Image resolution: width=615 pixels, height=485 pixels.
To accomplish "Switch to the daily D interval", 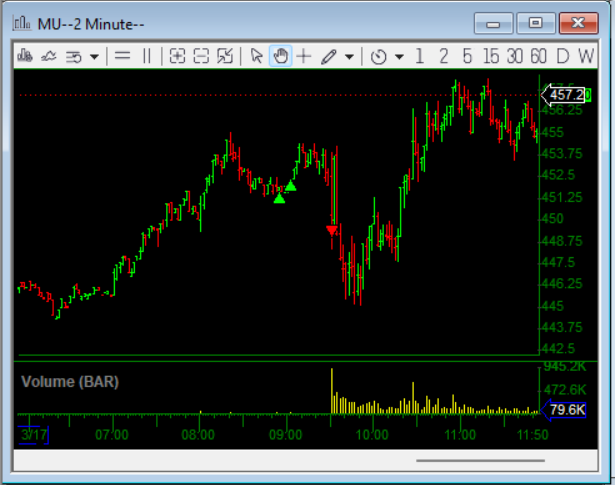I will coord(562,56).
